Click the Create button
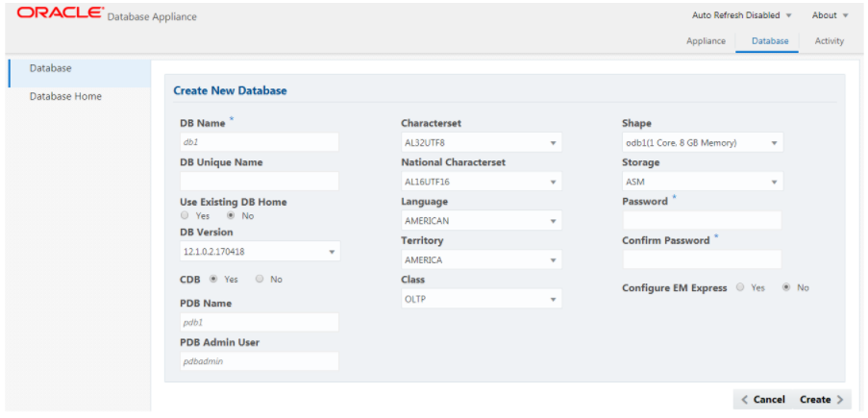The height and width of the screenshot is (418, 868). click(822, 400)
